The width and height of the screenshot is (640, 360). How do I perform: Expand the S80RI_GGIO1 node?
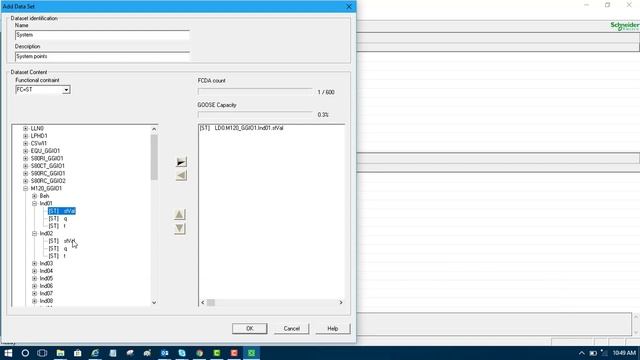(x=26, y=158)
